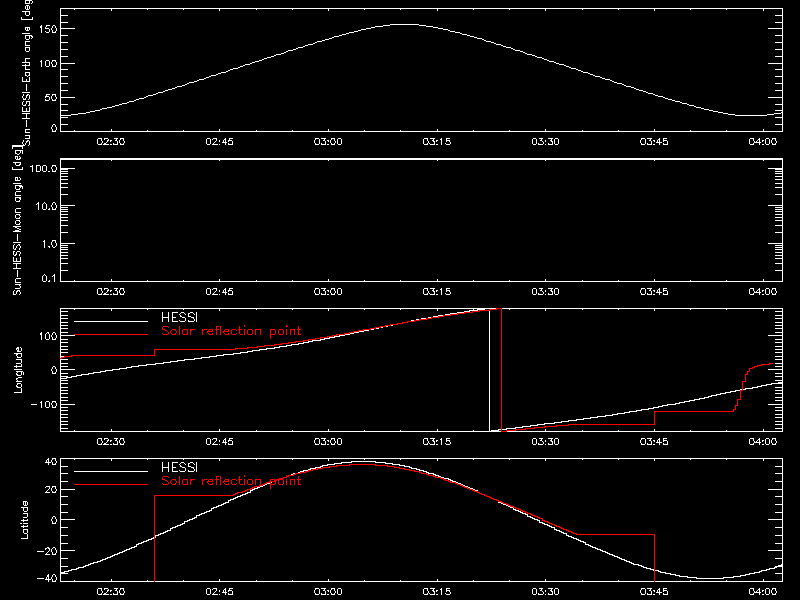Image resolution: width=800 pixels, height=600 pixels.
Task: Pick 02:30 label under Moon angle plot
Action: tap(111, 291)
